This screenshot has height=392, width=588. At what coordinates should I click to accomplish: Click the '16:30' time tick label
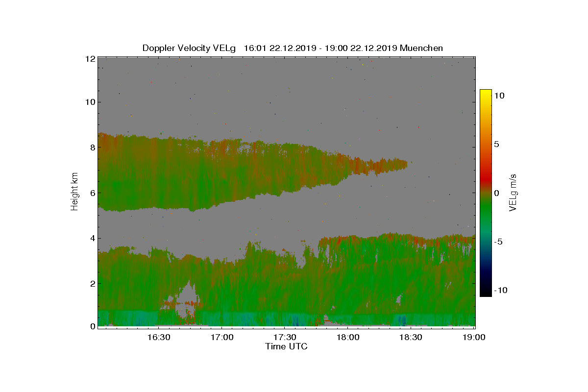coord(158,338)
